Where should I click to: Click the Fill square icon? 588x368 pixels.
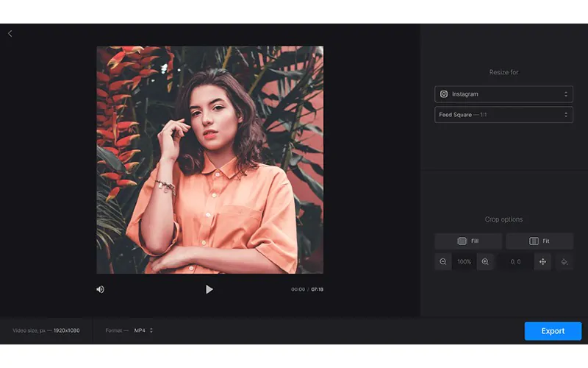(462, 241)
